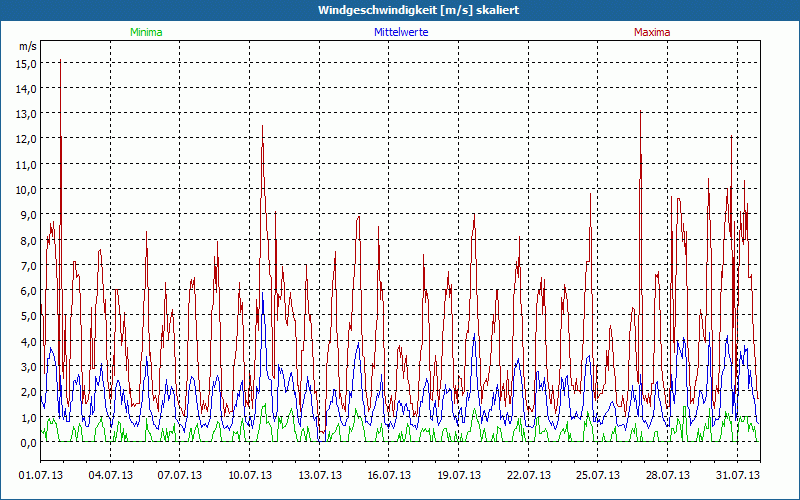The image size is (800, 500).
Task: Click the 07.07.13 date label
Action: coord(180,475)
